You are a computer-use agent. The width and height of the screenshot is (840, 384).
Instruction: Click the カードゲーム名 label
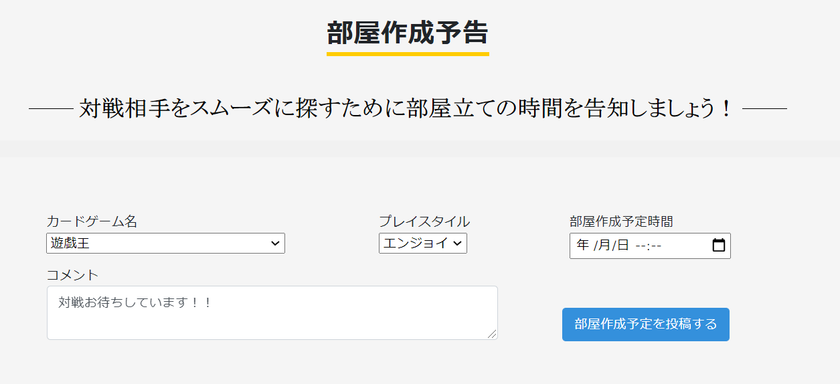[92, 221]
